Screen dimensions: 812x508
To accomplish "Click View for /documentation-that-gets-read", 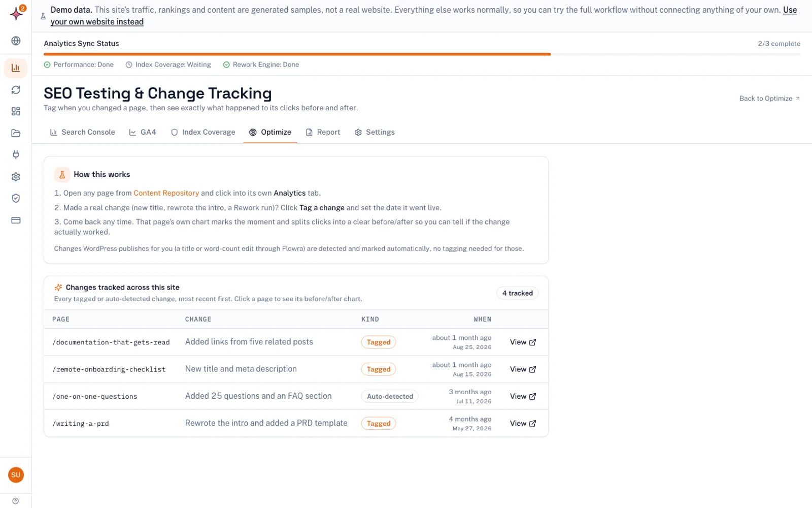I will pos(523,342).
